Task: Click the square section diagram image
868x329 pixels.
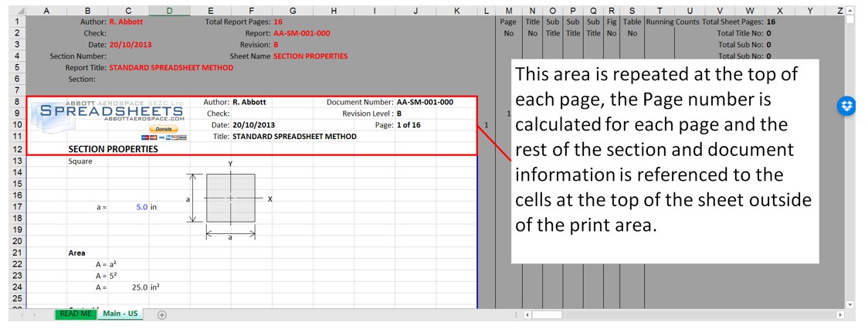Action: tap(230, 198)
